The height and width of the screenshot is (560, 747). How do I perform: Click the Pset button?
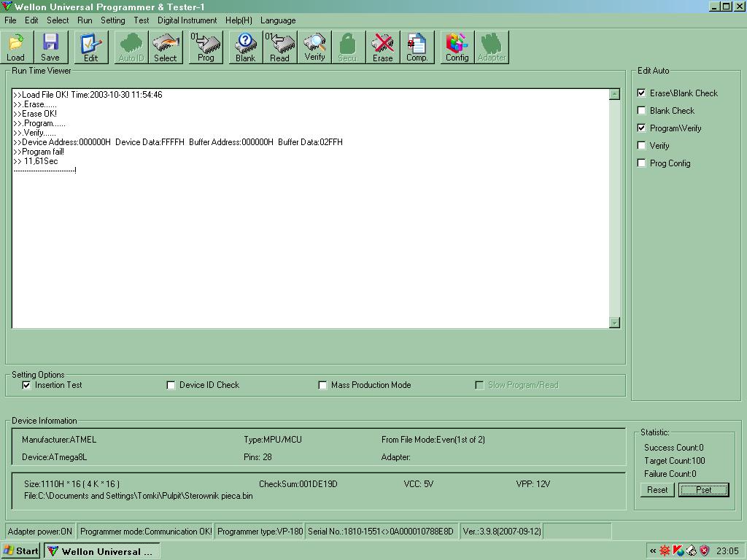point(704,490)
